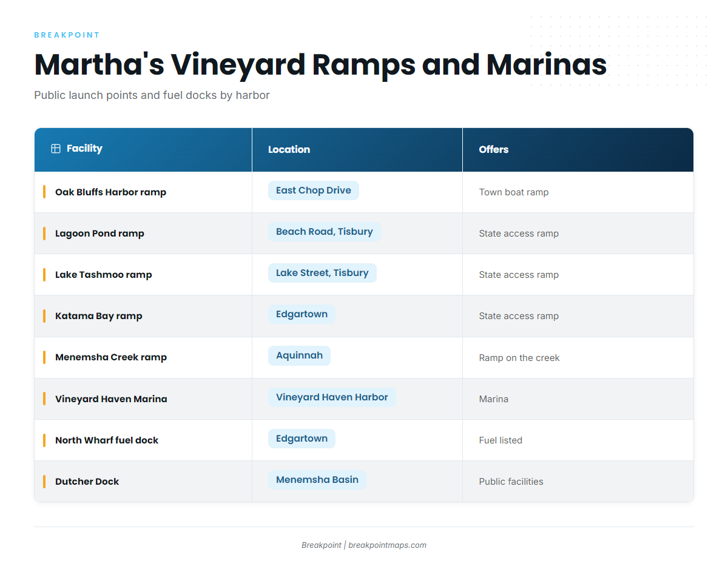This screenshot has width=728, height=566.
Task: Open the breakpointmaps.com footer link
Action: click(387, 545)
